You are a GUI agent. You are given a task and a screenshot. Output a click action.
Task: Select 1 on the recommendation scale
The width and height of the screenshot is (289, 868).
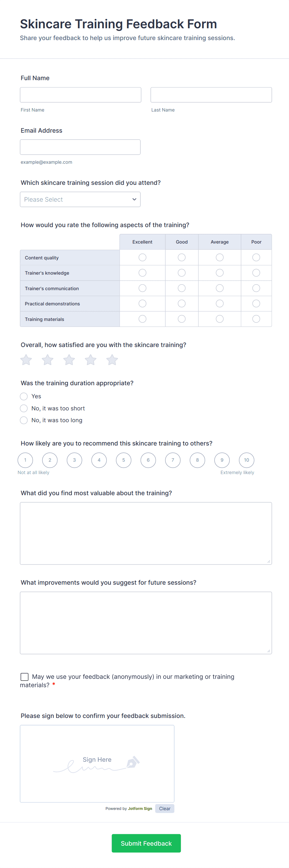tap(25, 460)
